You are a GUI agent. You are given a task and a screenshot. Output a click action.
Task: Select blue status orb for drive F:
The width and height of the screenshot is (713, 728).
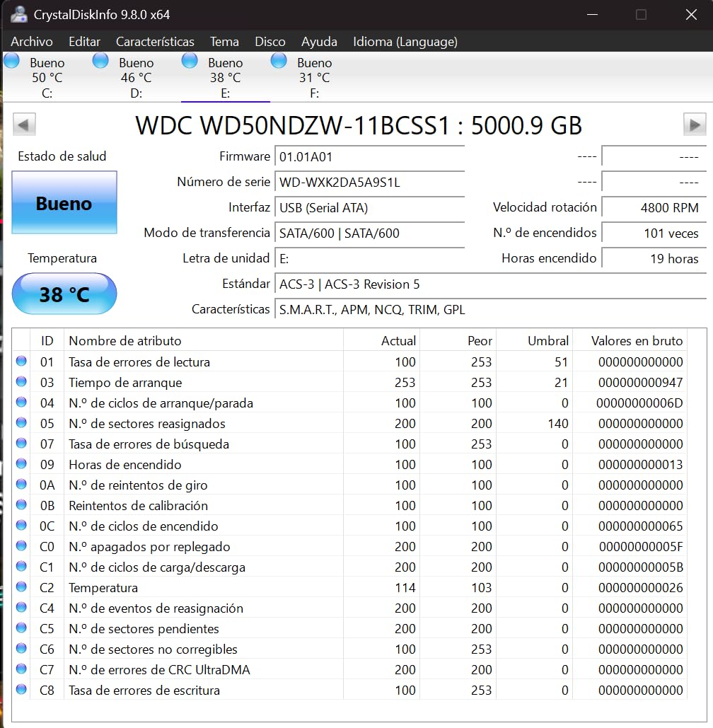[x=279, y=61]
